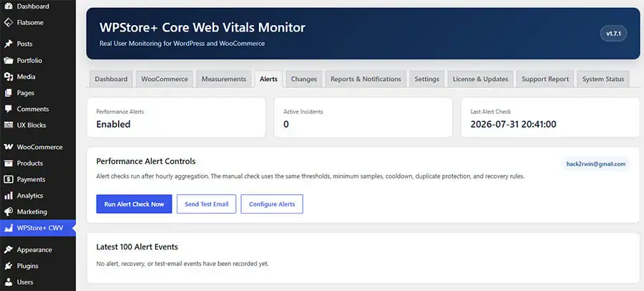Click the Marketing megaphone icon
Screen dimensions: 644x291
click(x=8, y=211)
